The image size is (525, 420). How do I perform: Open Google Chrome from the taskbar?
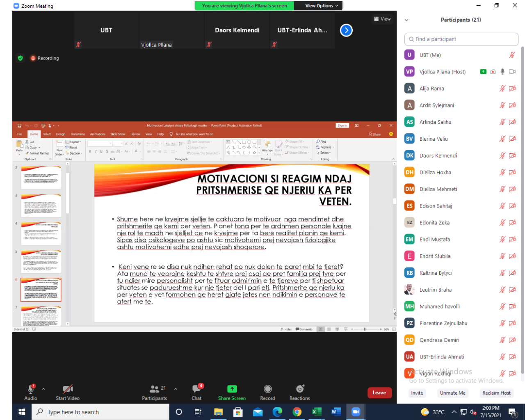coord(297,412)
